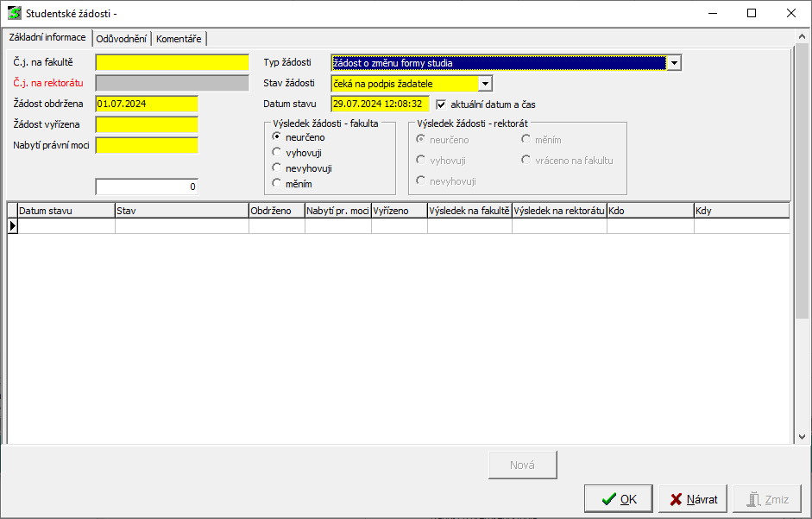Choose 'měním' in faculty result group
This screenshot has height=519, width=812.
(x=277, y=184)
